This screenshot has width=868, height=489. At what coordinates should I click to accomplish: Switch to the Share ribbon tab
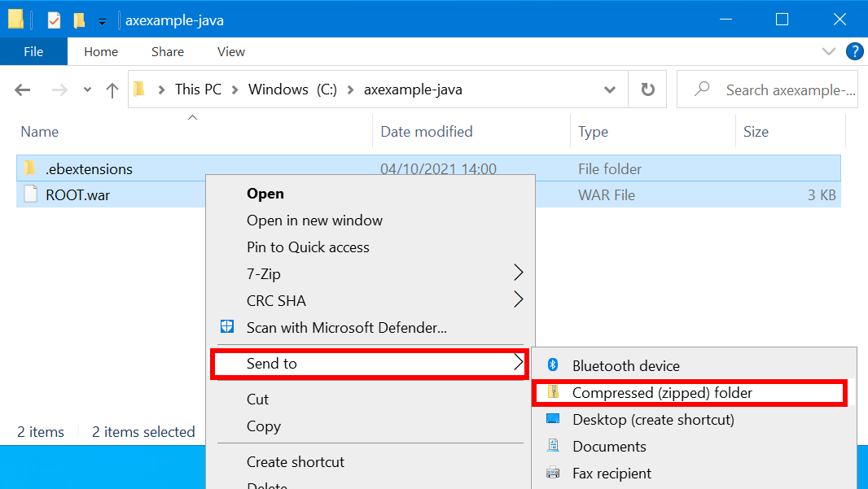pos(168,51)
